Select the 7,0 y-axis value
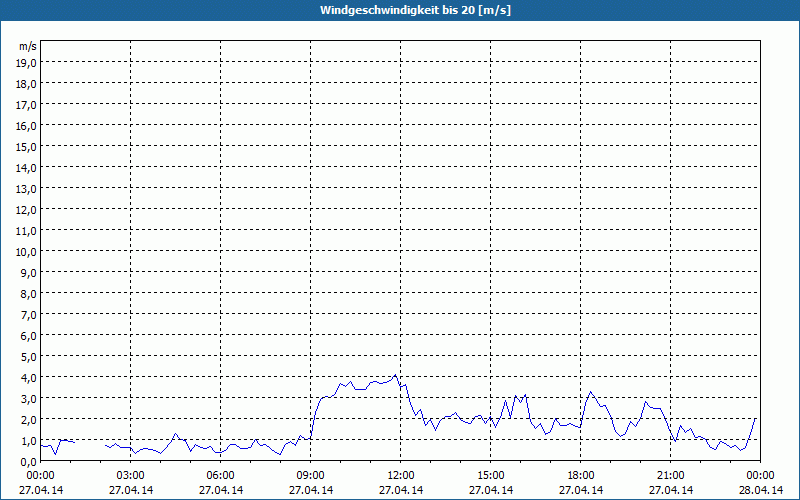Image resolution: width=800 pixels, height=500 pixels. tap(30, 315)
